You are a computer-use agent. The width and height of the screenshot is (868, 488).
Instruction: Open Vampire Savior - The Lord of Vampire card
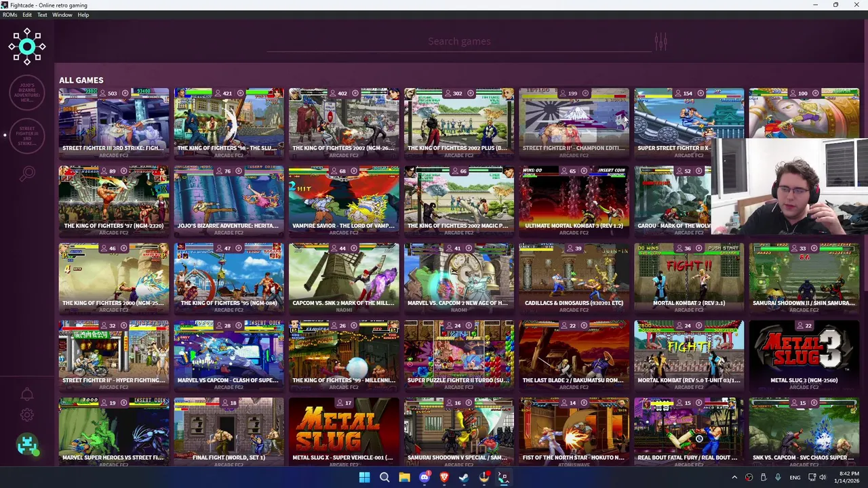344,201
